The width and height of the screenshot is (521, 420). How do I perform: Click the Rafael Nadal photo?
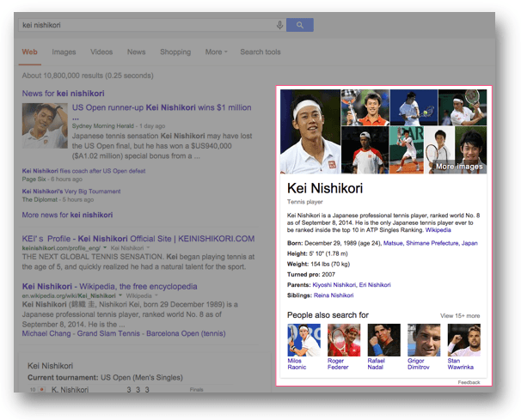pyautogui.click(x=383, y=340)
